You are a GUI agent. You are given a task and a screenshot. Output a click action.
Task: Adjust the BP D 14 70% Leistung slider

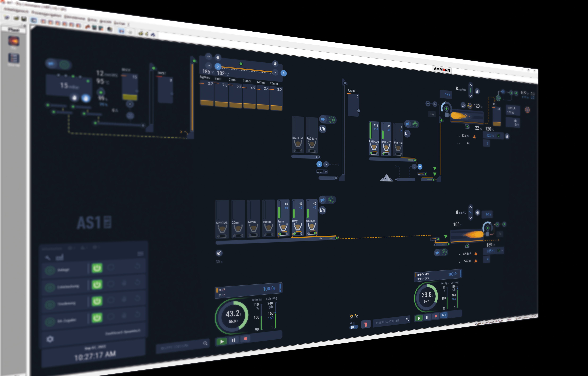pyautogui.click(x=457, y=289)
